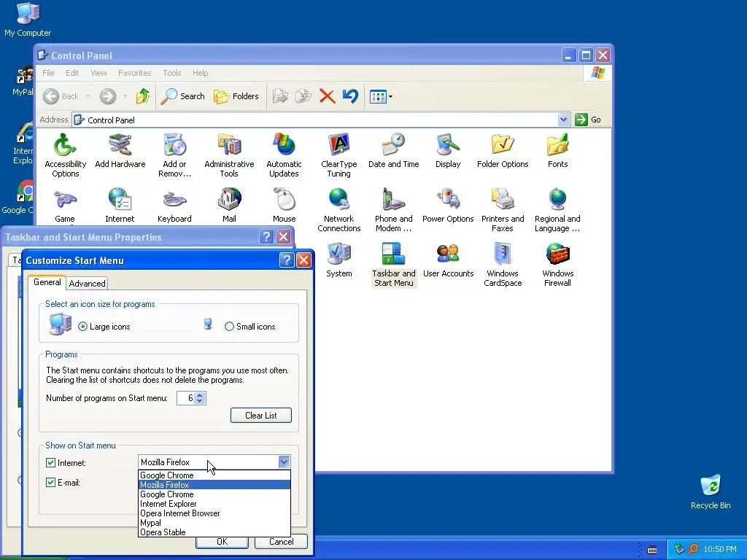Click the red Delete toolbar icon
This screenshot has width=747, height=560.
click(x=328, y=96)
